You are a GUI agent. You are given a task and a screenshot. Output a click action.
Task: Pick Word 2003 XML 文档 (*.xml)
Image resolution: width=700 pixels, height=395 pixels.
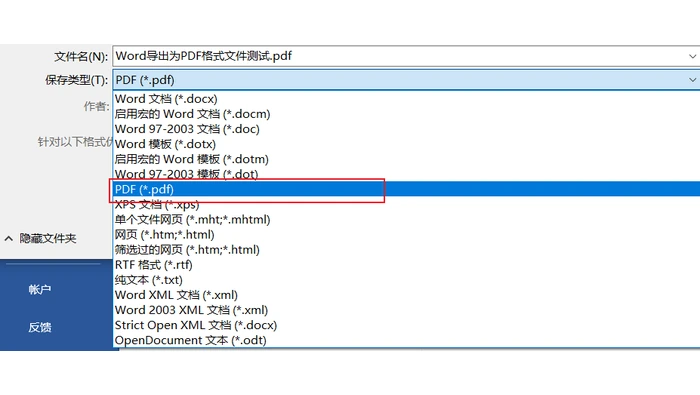click(406, 310)
